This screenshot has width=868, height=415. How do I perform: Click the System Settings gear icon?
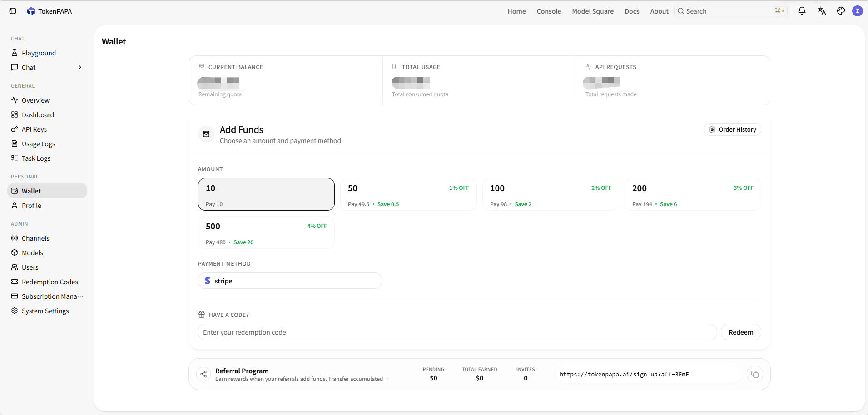(x=15, y=311)
